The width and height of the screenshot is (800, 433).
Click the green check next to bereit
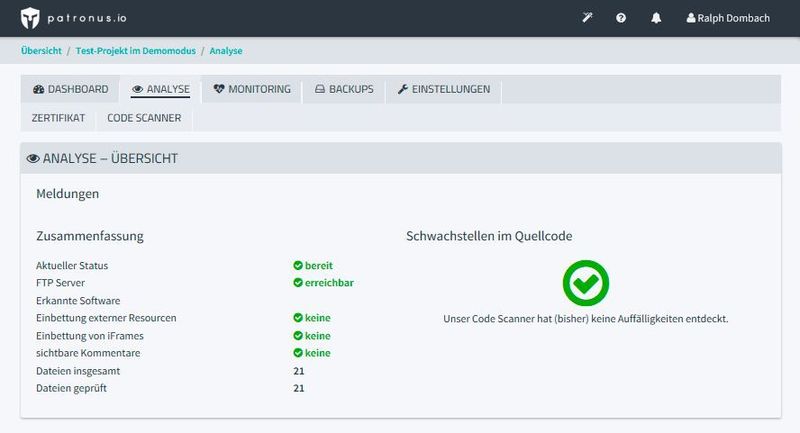pos(298,265)
